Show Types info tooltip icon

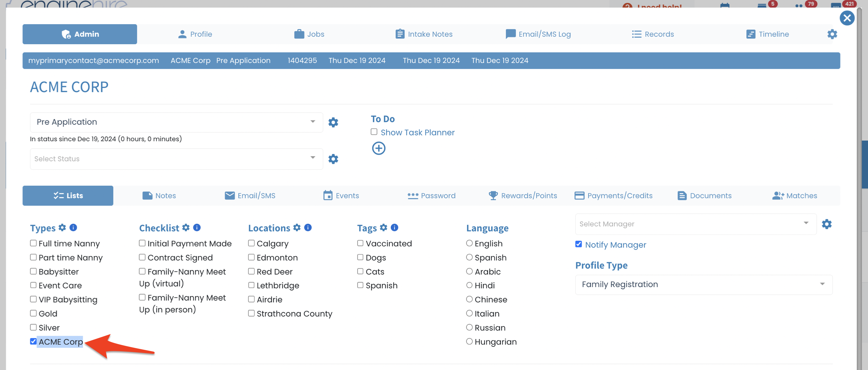click(x=73, y=228)
